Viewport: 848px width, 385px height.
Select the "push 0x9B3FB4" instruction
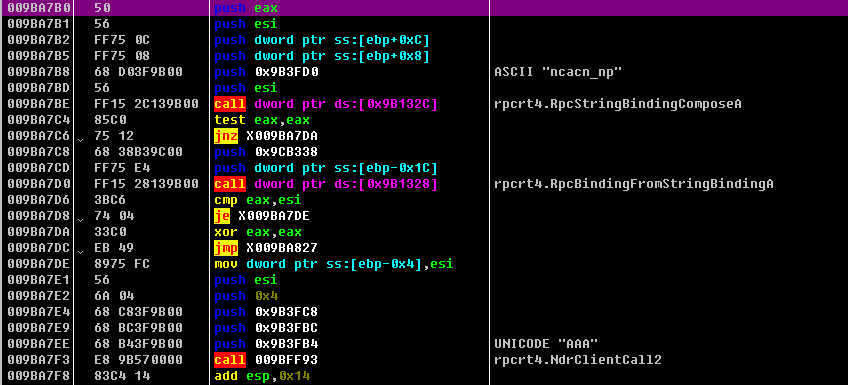(267, 344)
